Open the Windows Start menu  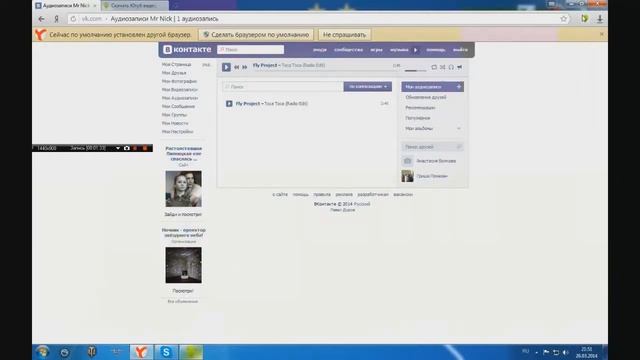pyautogui.click(x=42, y=352)
